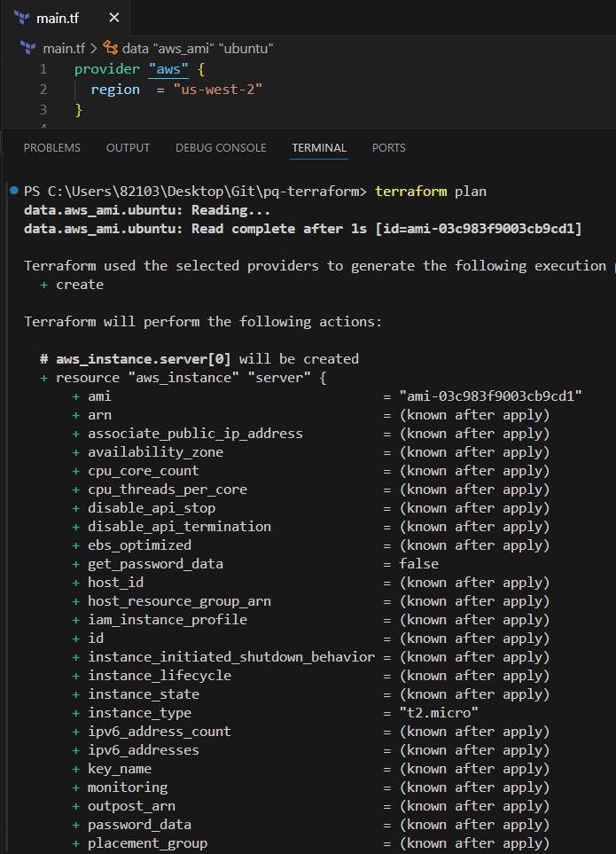This screenshot has height=854, width=616.
Task: Click the Terraform icon in the breadcrumb
Action: (28, 48)
